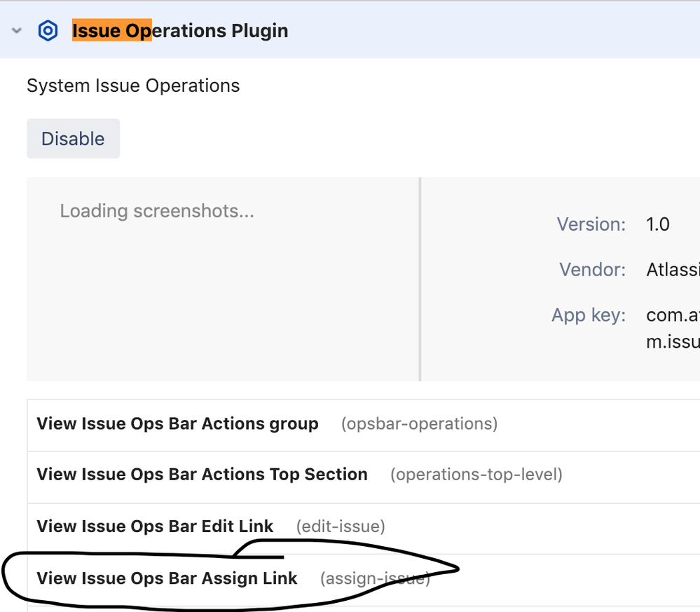Click the Version label
Viewport: 700px width, 612px height.
[x=591, y=224]
